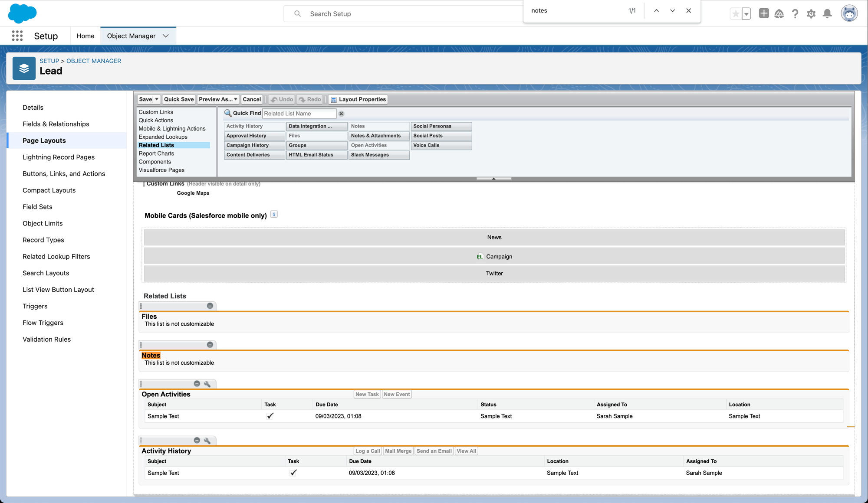Close the browser find bar
Viewport: 868px width, 503px height.
689,11
